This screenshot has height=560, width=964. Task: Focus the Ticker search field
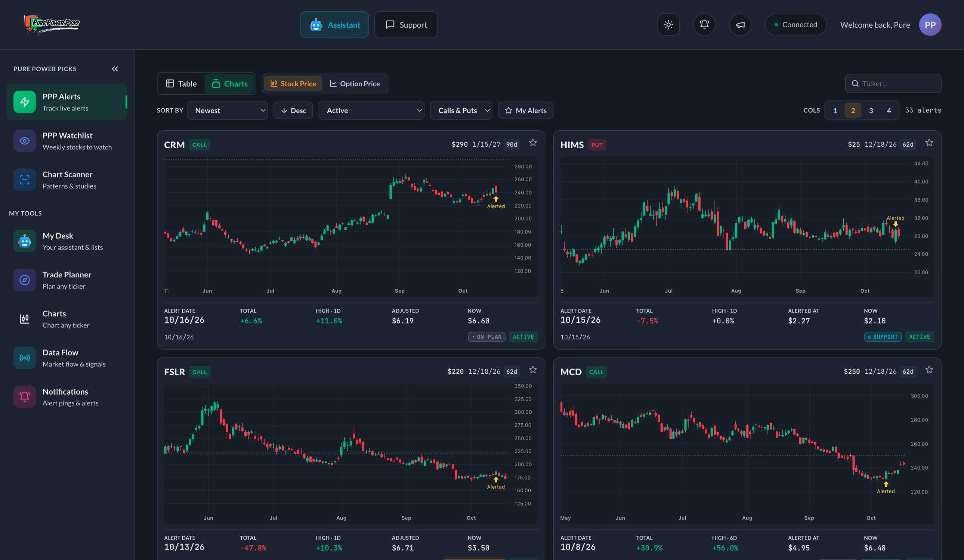[893, 84]
